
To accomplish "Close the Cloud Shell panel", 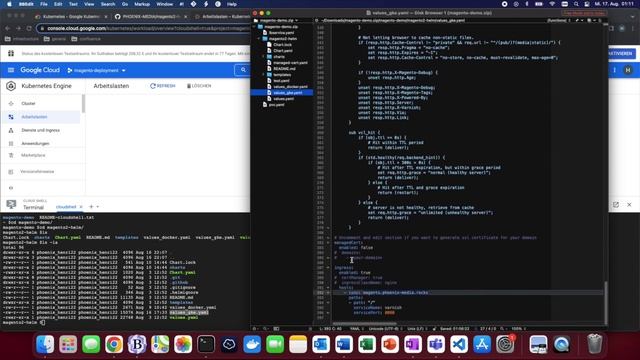I will tap(629, 204).
